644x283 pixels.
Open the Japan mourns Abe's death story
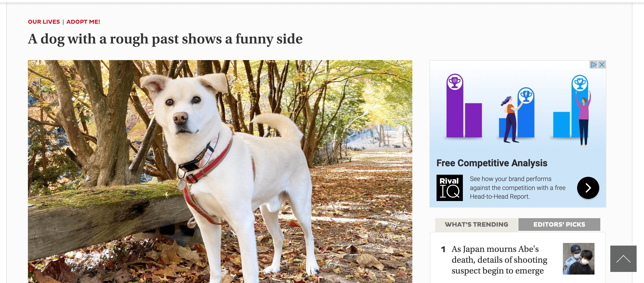pyautogui.click(x=499, y=260)
